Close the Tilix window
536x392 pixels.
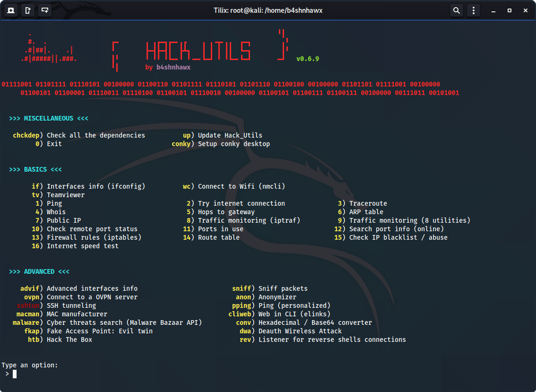tap(526, 10)
